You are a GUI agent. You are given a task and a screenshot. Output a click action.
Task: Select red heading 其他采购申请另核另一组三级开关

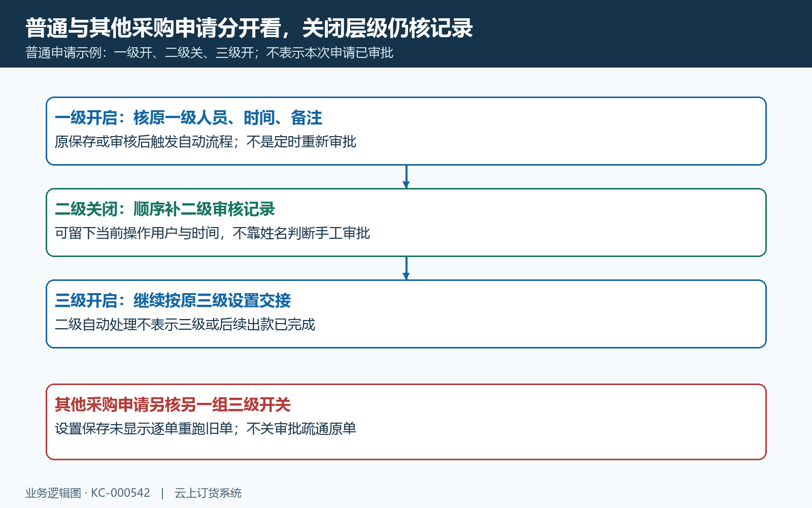pyautogui.click(x=173, y=405)
